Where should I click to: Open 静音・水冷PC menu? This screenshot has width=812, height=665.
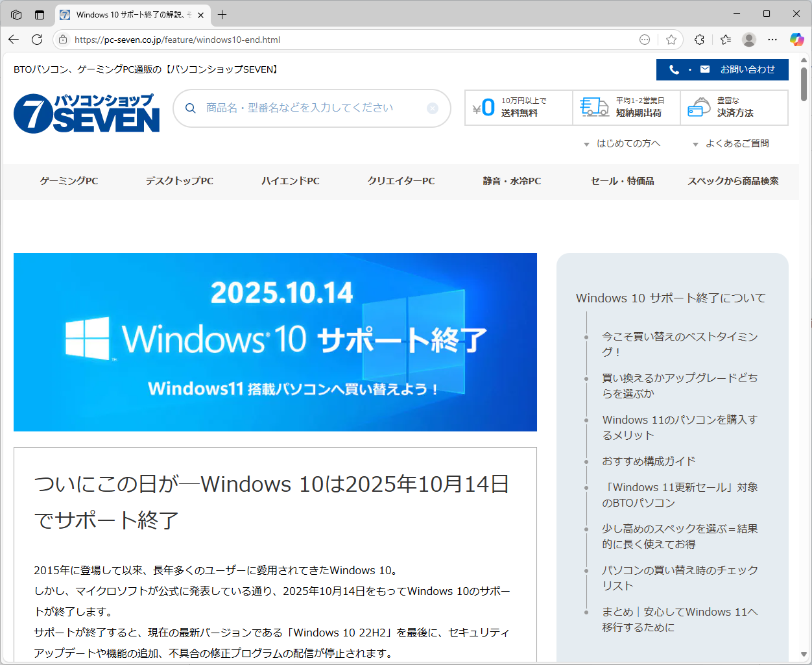click(512, 181)
